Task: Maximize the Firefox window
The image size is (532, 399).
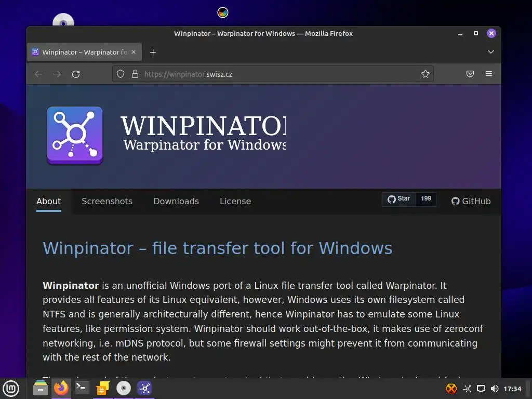Action: coord(476,33)
